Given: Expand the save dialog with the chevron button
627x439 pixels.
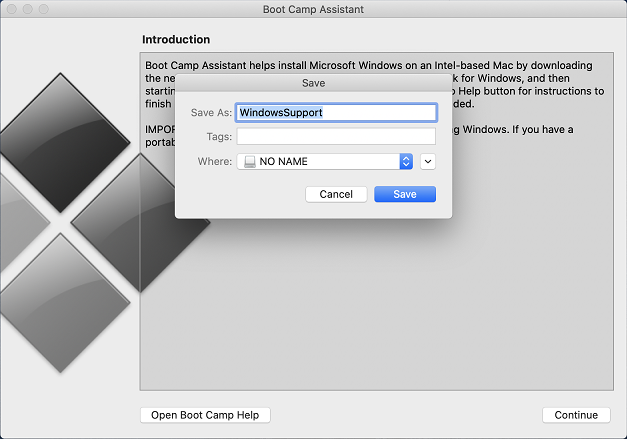Looking at the screenshot, I should 428,162.
